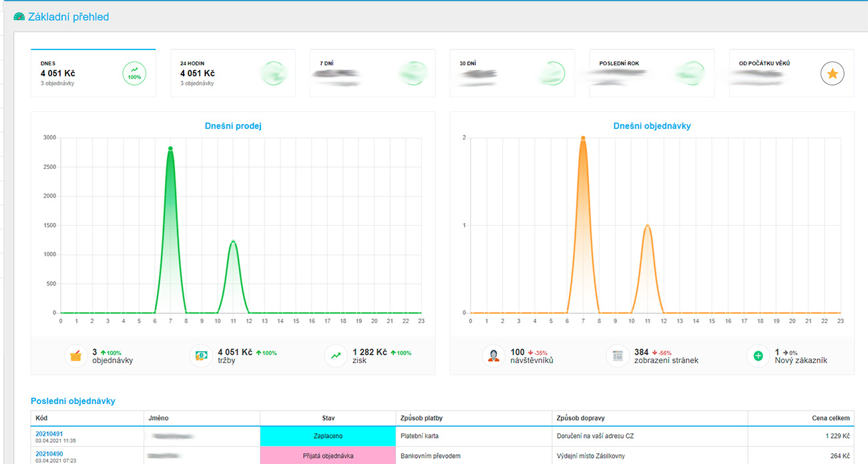Click the shopping basket objednávky icon
Screen dimensions: 868x464
click(76, 356)
